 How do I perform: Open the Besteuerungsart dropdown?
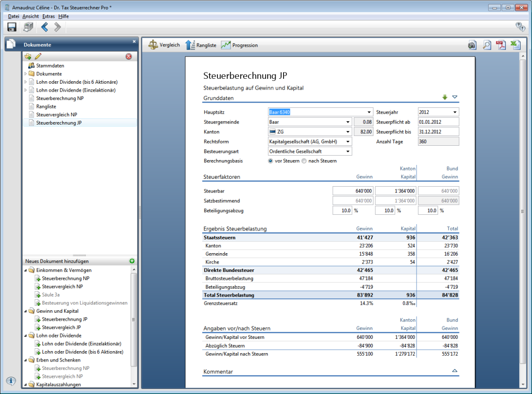click(348, 151)
